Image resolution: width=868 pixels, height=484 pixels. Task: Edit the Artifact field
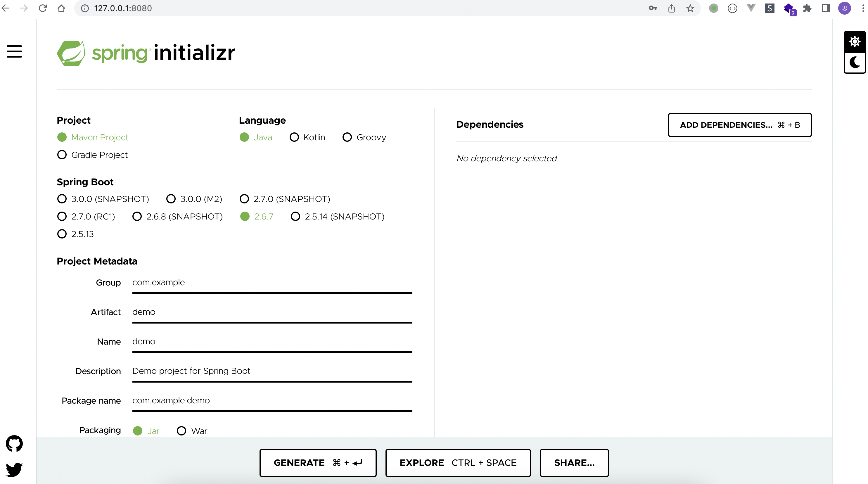pos(272,313)
